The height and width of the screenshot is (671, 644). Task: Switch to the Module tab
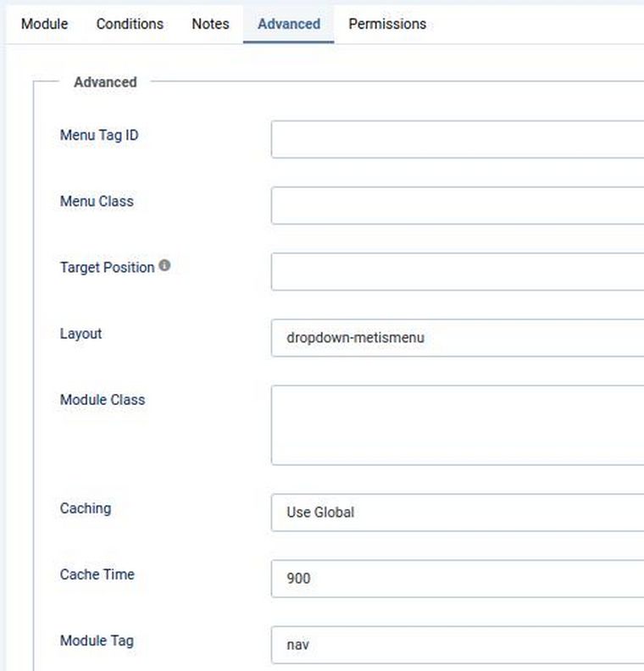click(44, 24)
